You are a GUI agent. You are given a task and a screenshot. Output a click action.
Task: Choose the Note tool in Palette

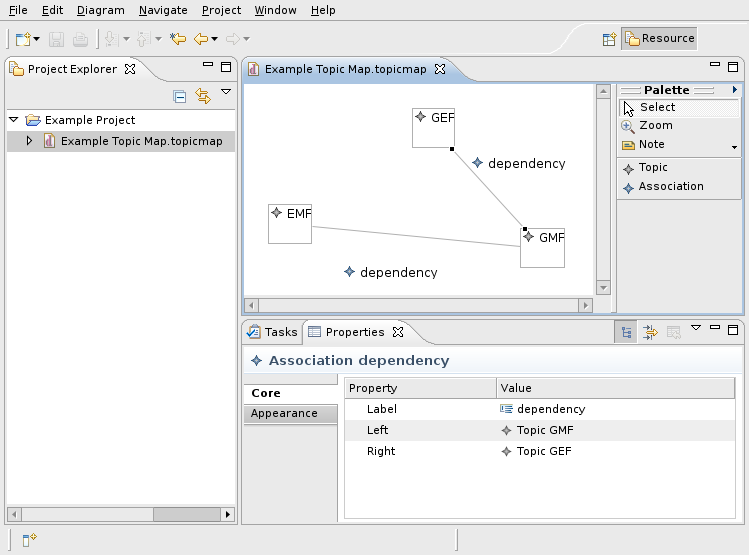(x=674, y=144)
